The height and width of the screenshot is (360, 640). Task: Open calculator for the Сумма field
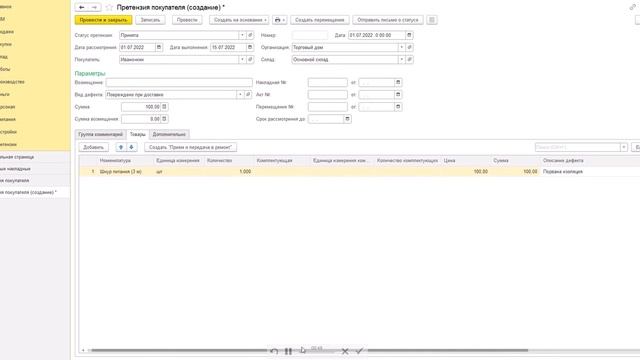click(164, 107)
